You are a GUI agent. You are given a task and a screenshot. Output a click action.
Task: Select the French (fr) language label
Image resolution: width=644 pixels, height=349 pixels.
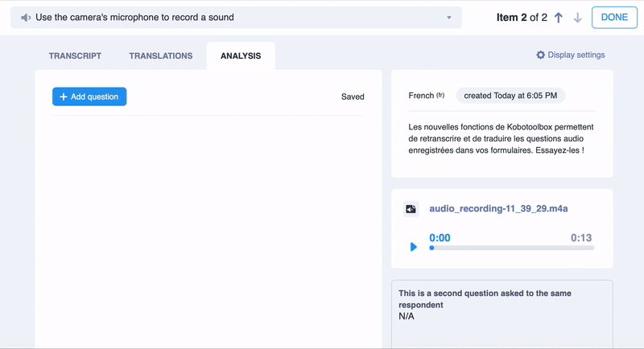click(x=426, y=96)
